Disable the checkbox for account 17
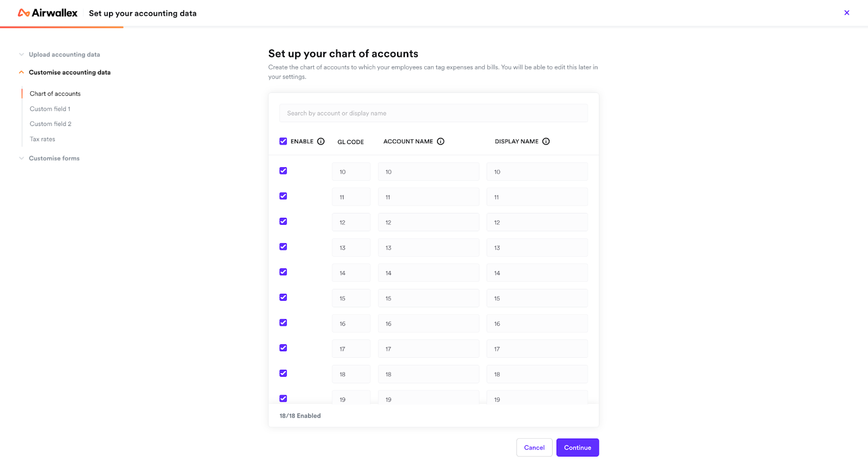This screenshot has height=474, width=868. (283, 348)
